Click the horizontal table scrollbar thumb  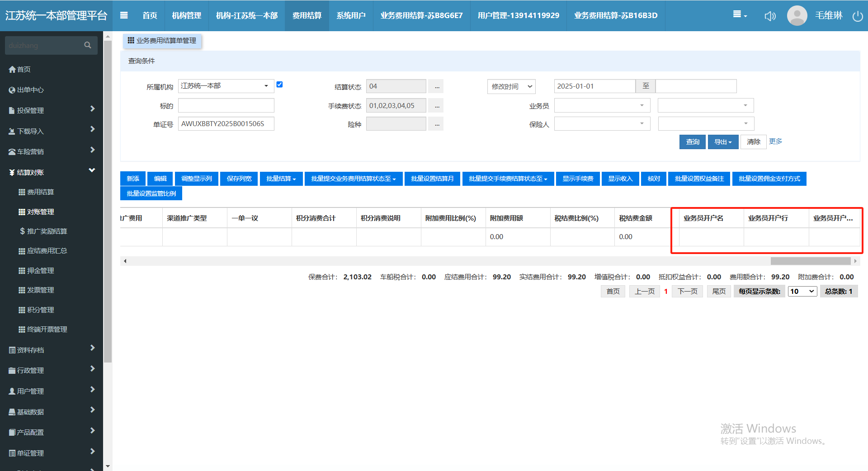(810, 261)
